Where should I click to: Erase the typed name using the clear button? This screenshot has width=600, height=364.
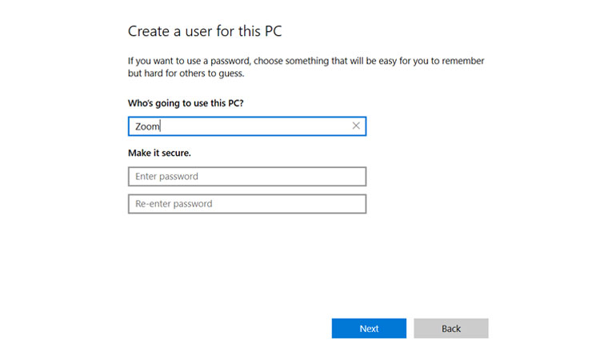[356, 126]
